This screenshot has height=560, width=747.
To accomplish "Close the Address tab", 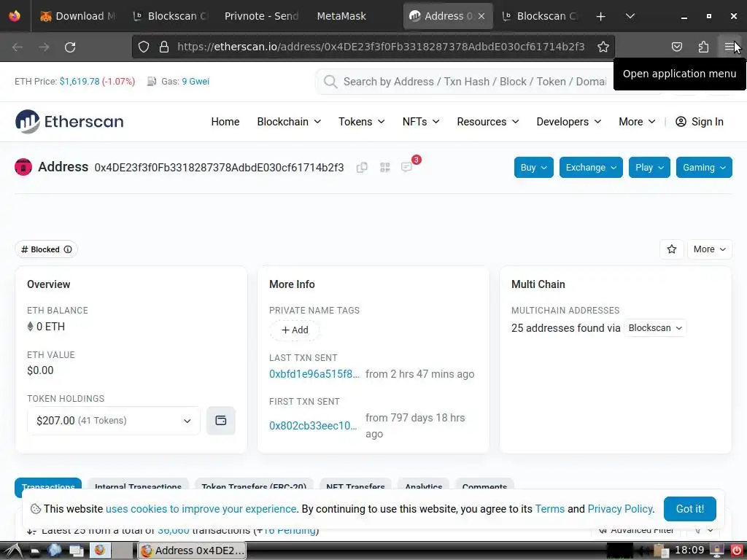I will tap(481, 16).
